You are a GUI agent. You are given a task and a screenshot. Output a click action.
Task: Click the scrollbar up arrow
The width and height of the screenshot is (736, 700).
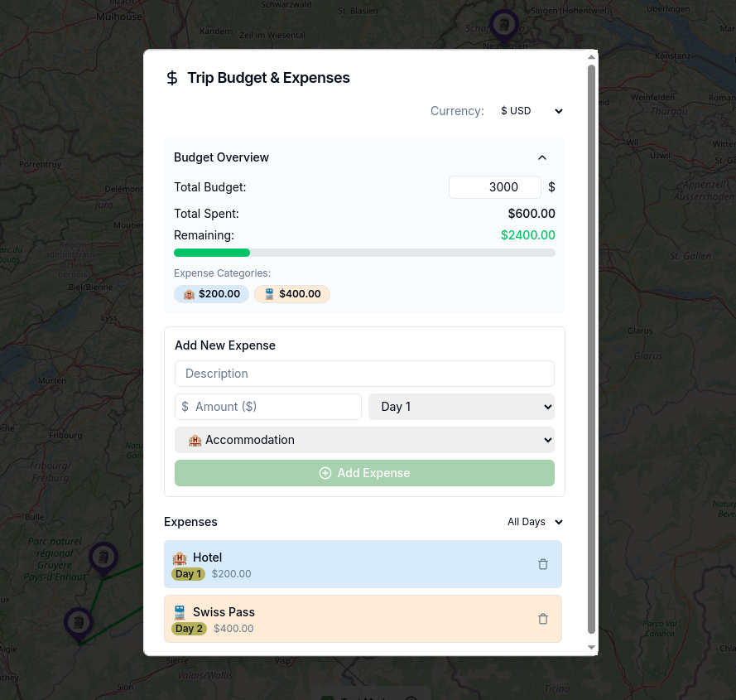[591, 57]
